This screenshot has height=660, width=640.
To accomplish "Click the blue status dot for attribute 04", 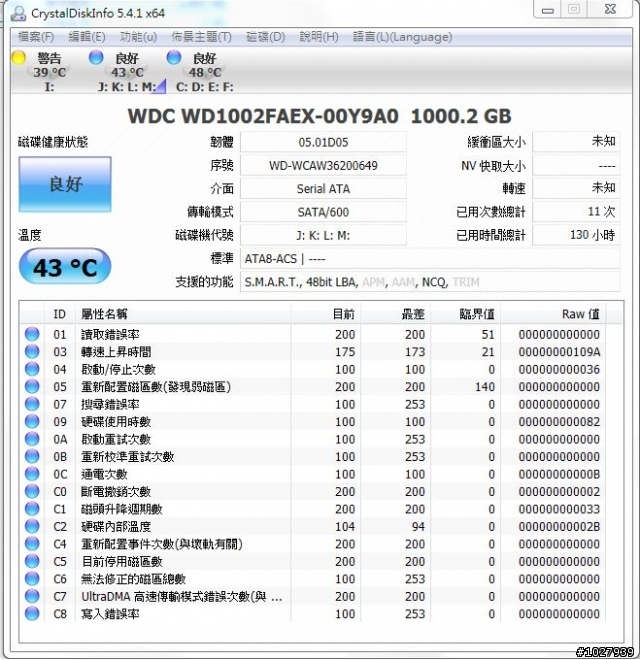I will pos(32,369).
